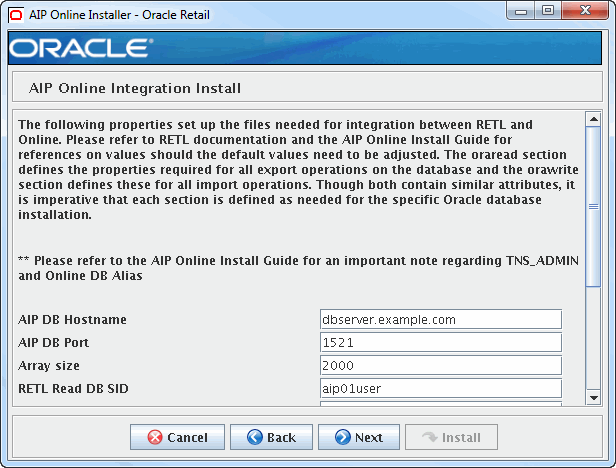Click the scrollbar down arrow

pyautogui.click(x=593, y=398)
